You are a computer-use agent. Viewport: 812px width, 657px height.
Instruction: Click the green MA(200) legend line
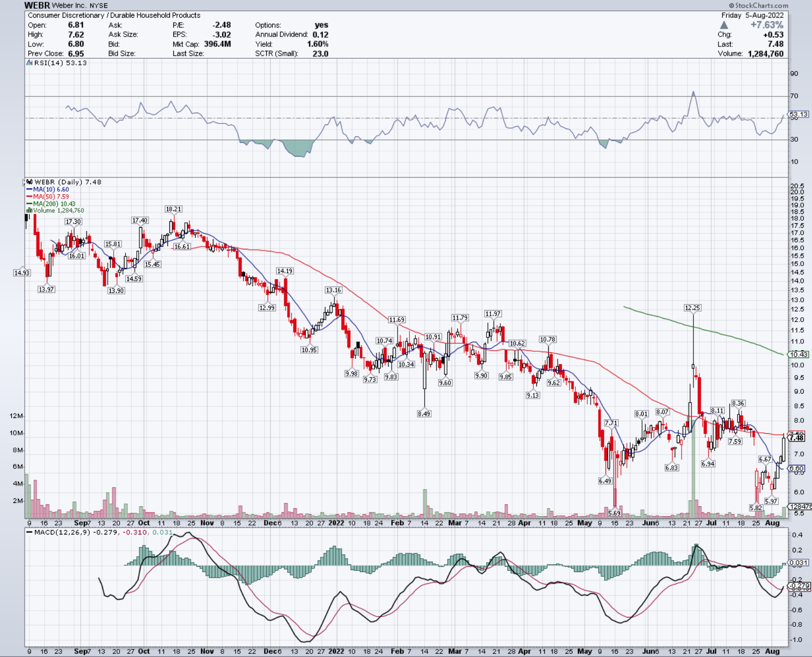[x=30, y=204]
